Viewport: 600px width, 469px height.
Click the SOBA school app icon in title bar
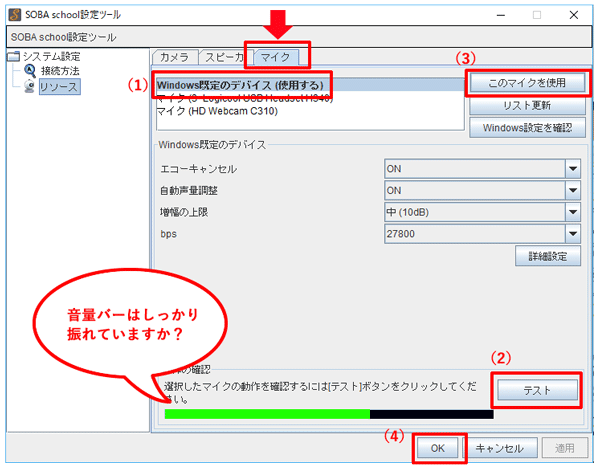tap(15, 15)
